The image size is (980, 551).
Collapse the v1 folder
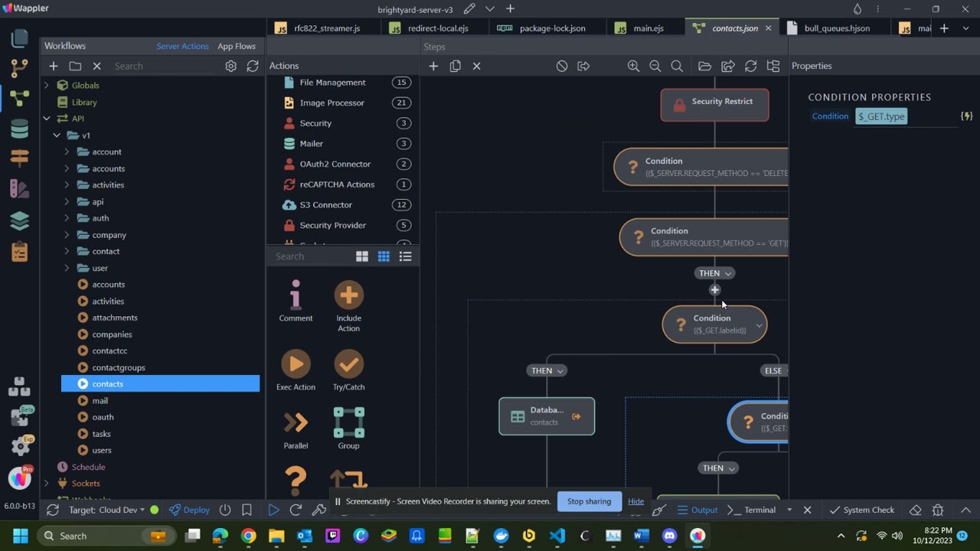(57, 135)
